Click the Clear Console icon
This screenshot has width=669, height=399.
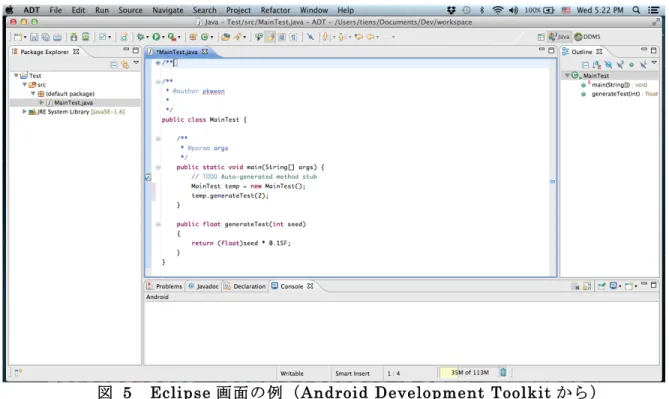[x=575, y=286]
